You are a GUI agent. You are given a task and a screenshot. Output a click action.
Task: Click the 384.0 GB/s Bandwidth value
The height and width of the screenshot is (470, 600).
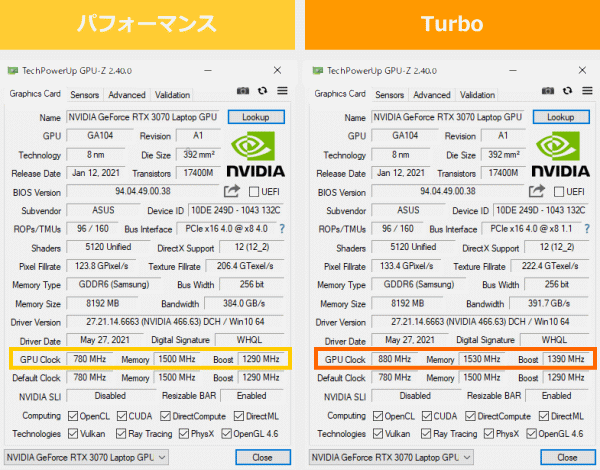[244, 304]
